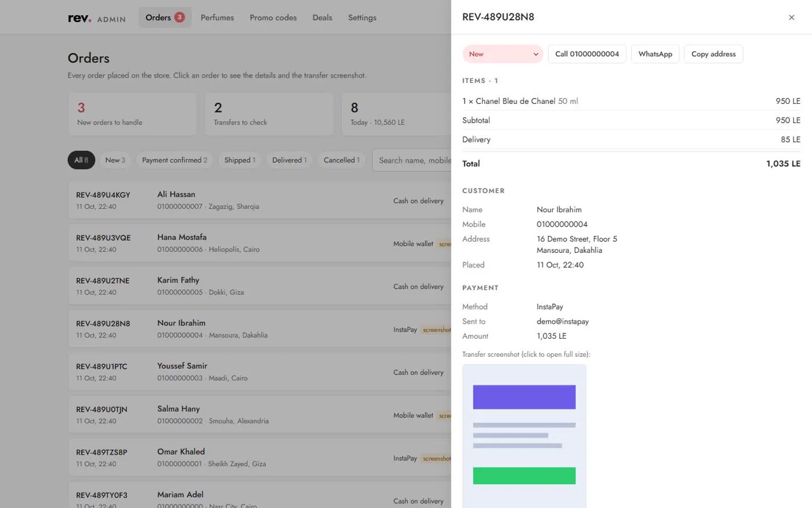Open WhatsApp chat with the customer
Screen dimensions: 812x508
coord(655,54)
